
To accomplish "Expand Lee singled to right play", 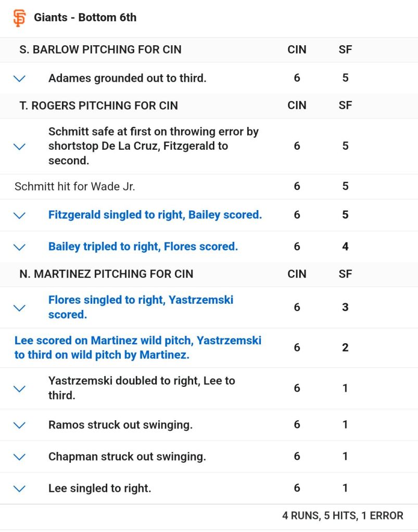I will [19, 489].
